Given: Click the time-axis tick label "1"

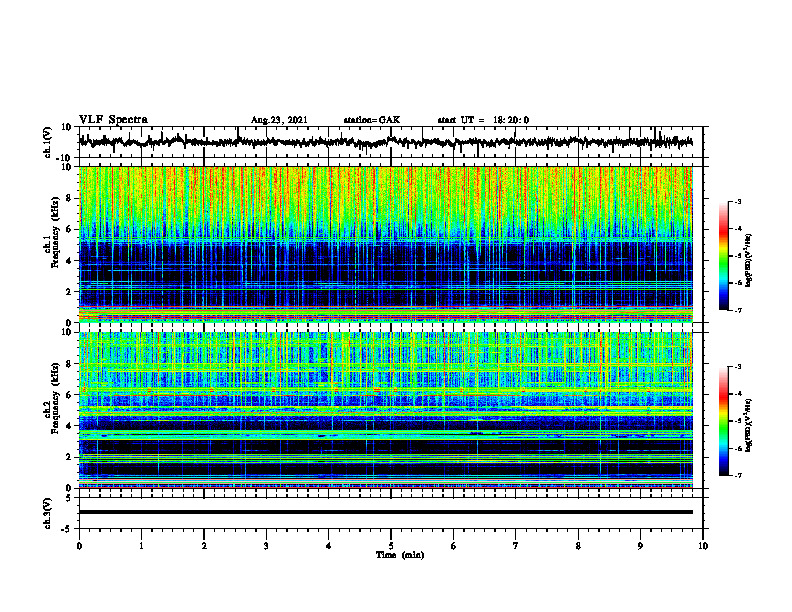Looking at the screenshot, I should tap(141, 546).
